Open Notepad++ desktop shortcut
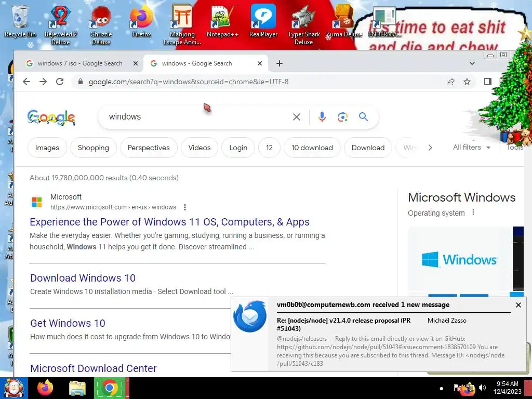The width and height of the screenshot is (532, 399). point(222,20)
